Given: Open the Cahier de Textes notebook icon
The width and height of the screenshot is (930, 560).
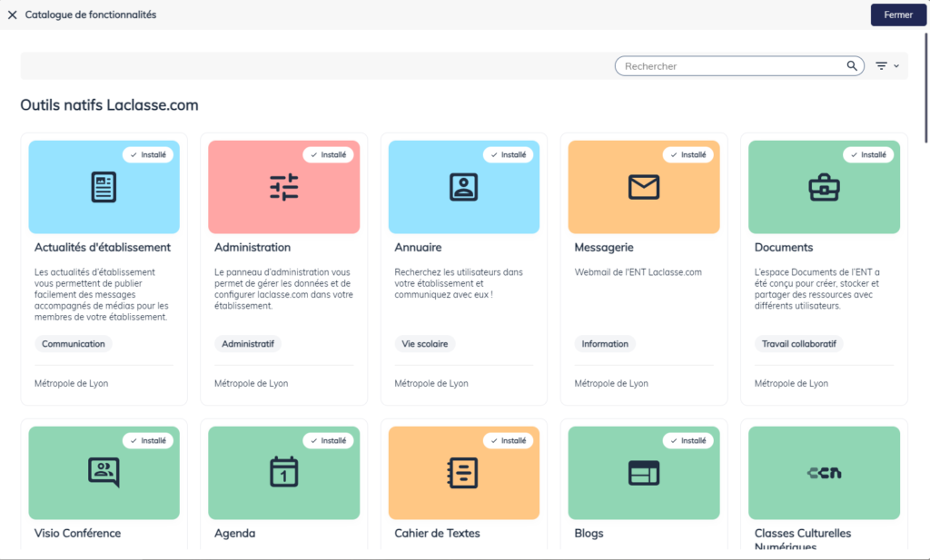Looking at the screenshot, I should (463, 472).
